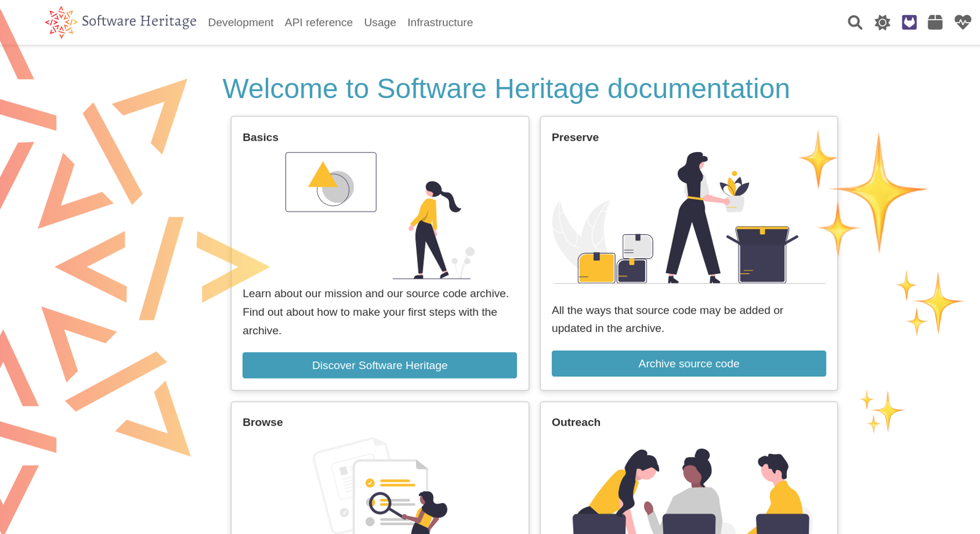Click the Software Heritage starburst logo
Image resolution: width=980 pixels, height=534 pixels.
tap(61, 22)
